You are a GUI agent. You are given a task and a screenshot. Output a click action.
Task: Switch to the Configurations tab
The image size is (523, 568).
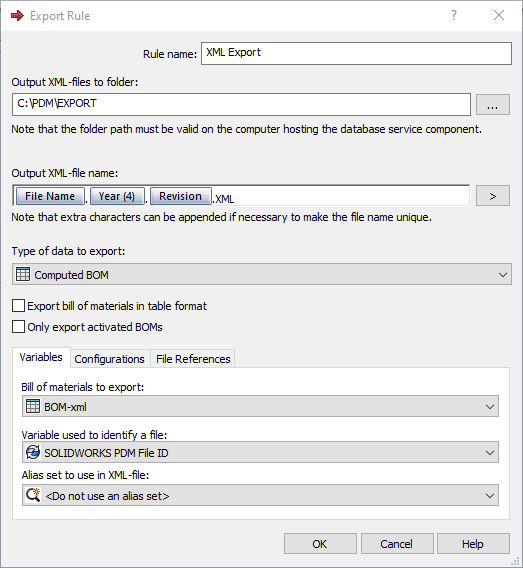click(109, 359)
